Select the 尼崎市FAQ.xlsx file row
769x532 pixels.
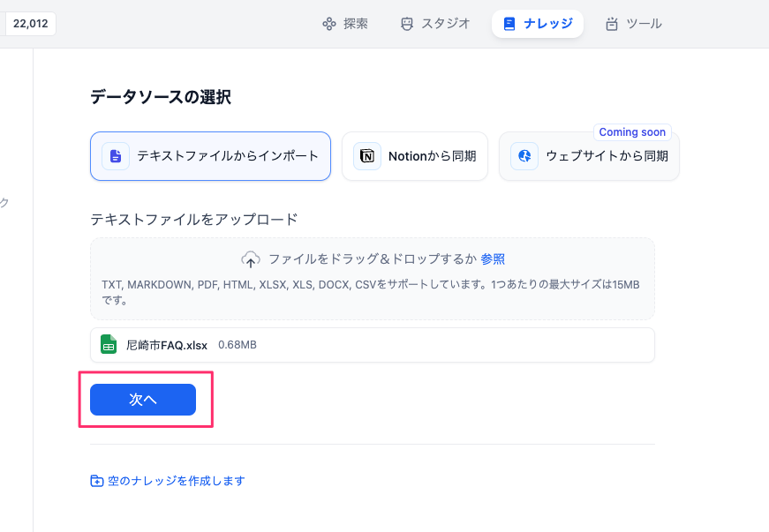tap(373, 345)
